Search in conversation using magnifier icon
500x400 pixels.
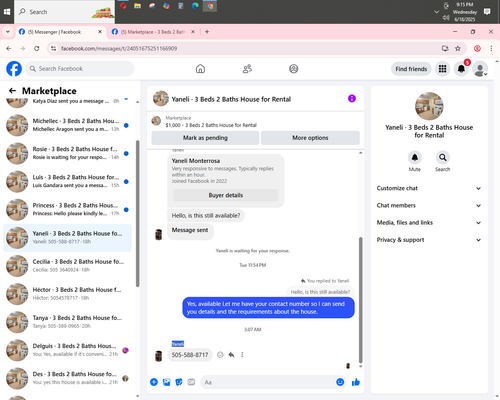coord(443,157)
